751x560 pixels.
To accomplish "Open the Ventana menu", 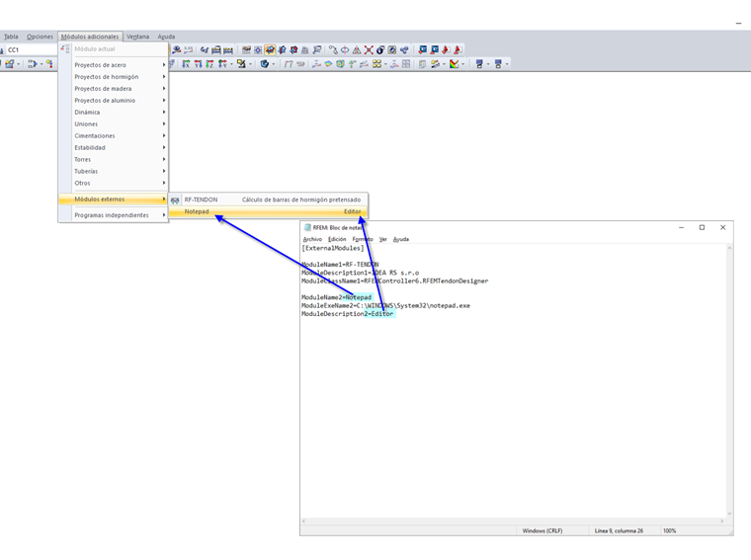I will [x=138, y=37].
